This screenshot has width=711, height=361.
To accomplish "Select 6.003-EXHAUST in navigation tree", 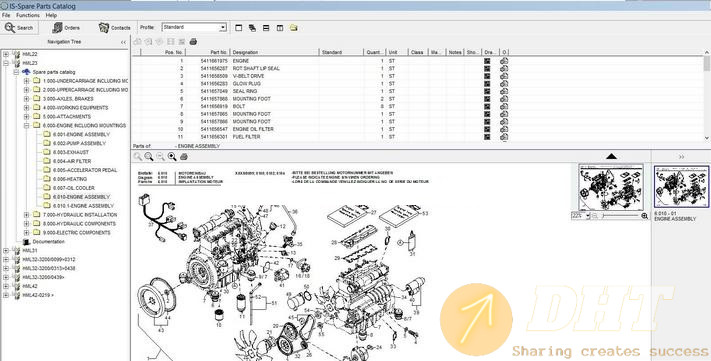I will pos(71,152).
